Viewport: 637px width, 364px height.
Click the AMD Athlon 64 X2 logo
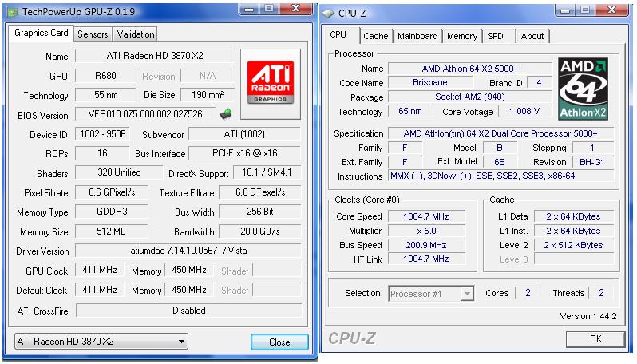coord(583,89)
